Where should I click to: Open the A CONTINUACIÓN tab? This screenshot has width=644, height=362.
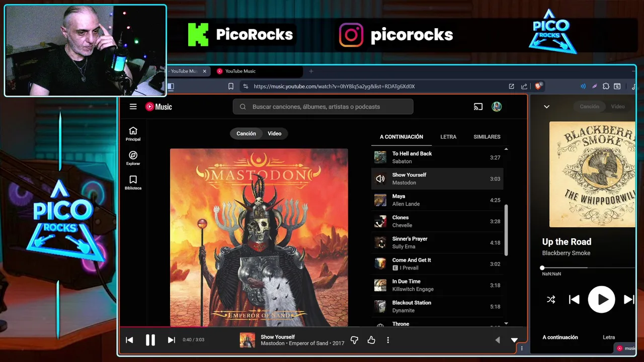(401, 137)
